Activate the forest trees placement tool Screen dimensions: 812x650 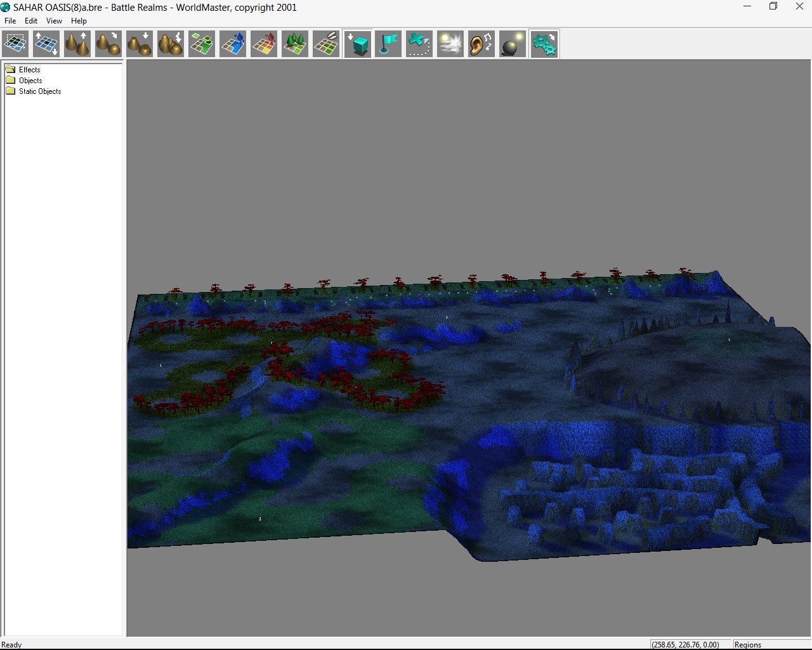click(295, 44)
